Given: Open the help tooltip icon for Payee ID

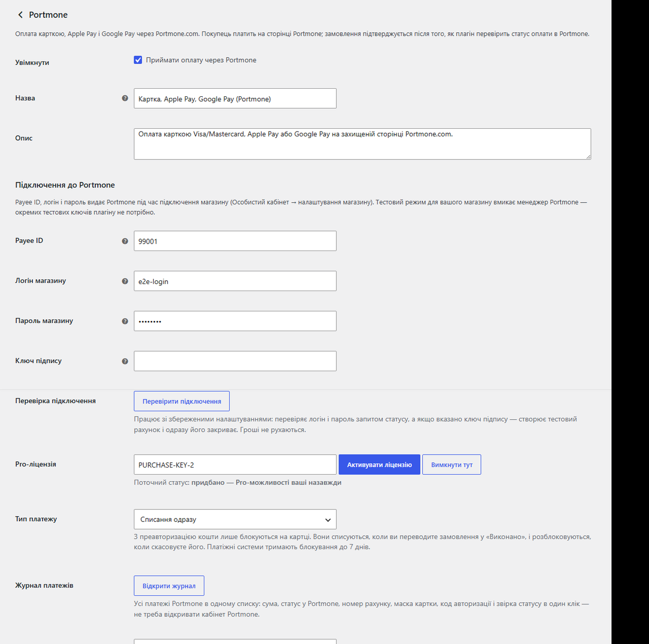Looking at the screenshot, I should click(125, 241).
